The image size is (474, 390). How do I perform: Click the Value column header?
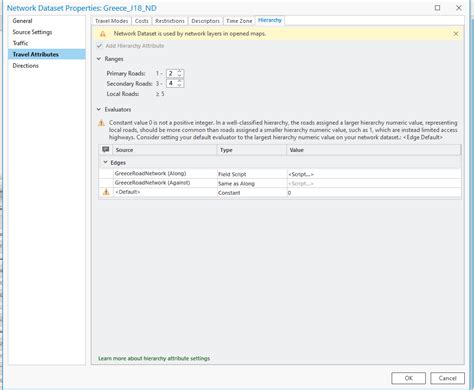point(374,150)
